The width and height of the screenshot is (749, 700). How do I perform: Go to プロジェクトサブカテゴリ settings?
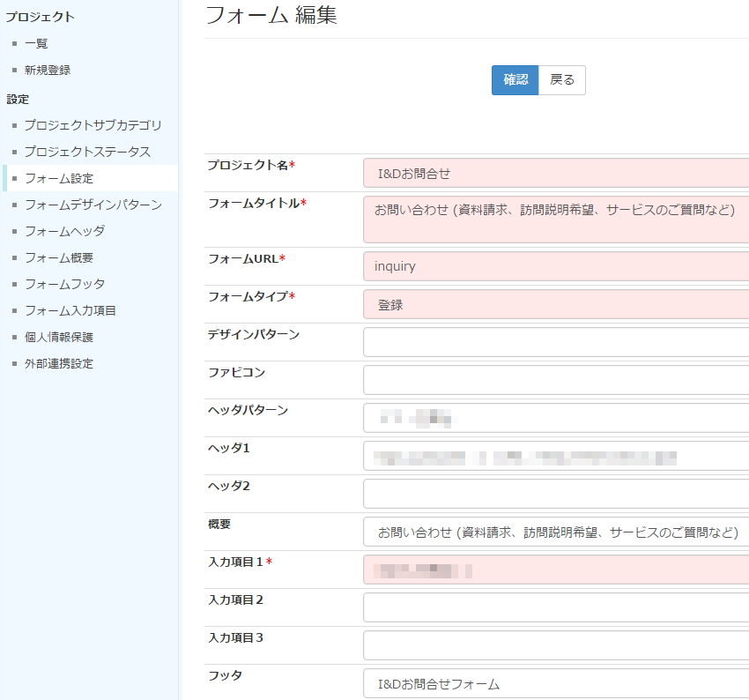tap(93, 125)
